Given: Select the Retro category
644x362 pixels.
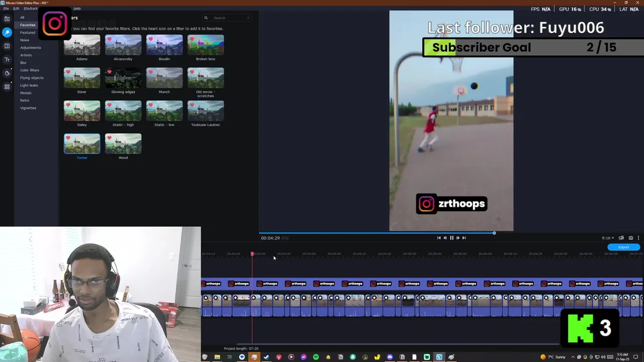Looking at the screenshot, I should [x=25, y=101].
